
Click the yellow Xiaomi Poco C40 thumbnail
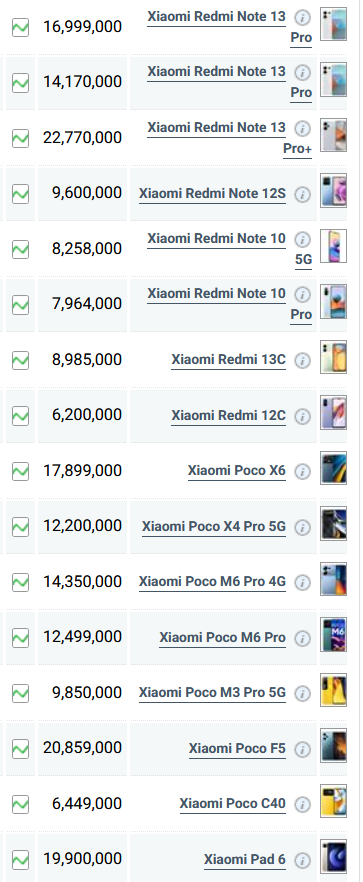click(333, 801)
